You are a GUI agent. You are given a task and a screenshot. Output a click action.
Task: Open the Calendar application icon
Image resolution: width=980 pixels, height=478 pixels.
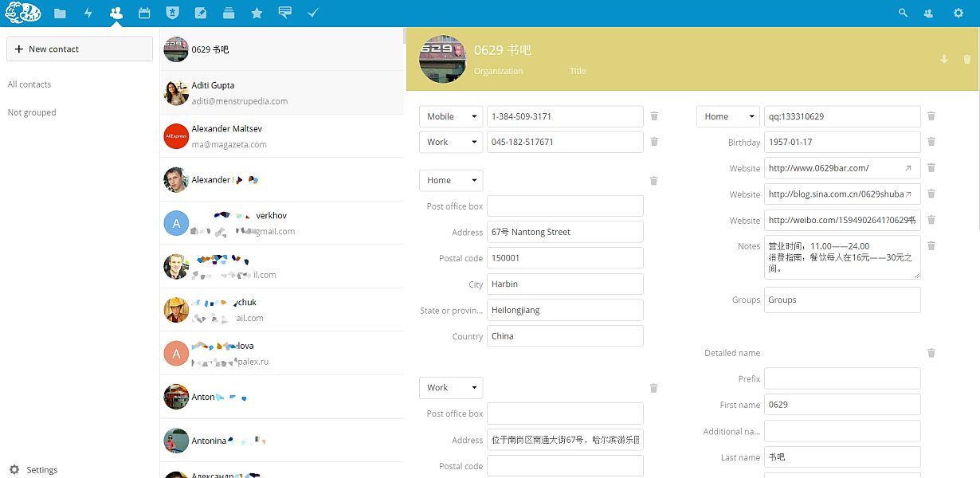144,13
